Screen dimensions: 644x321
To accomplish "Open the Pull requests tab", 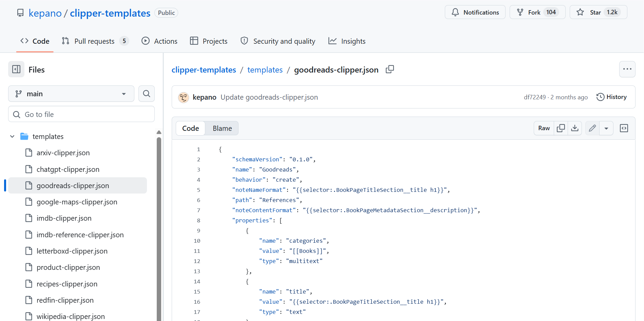I will [95, 41].
